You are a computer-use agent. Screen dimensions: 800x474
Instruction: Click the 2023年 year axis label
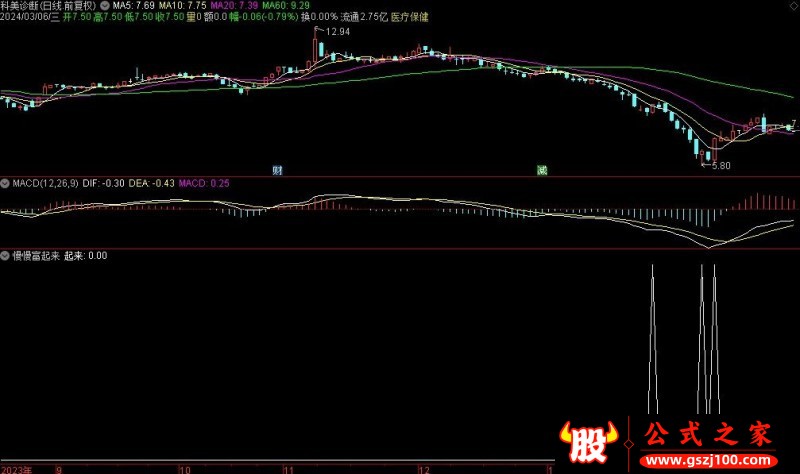pyautogui.click(x=16, y=468)
